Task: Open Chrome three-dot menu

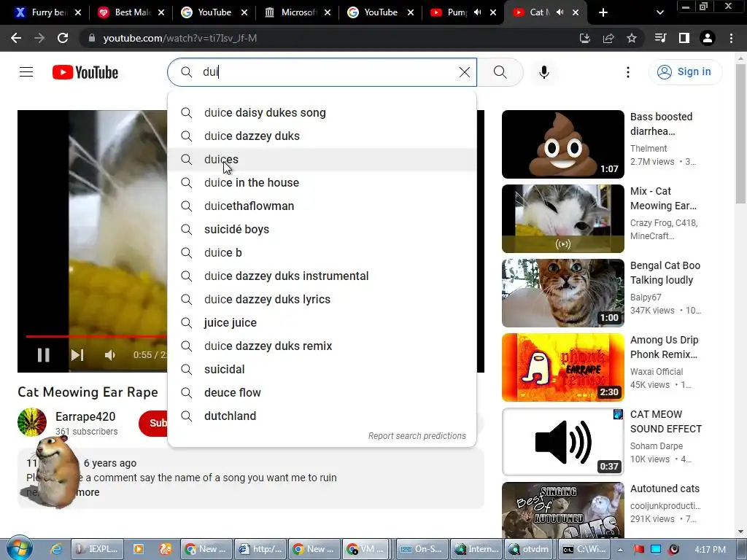Action: click(731, 38)
